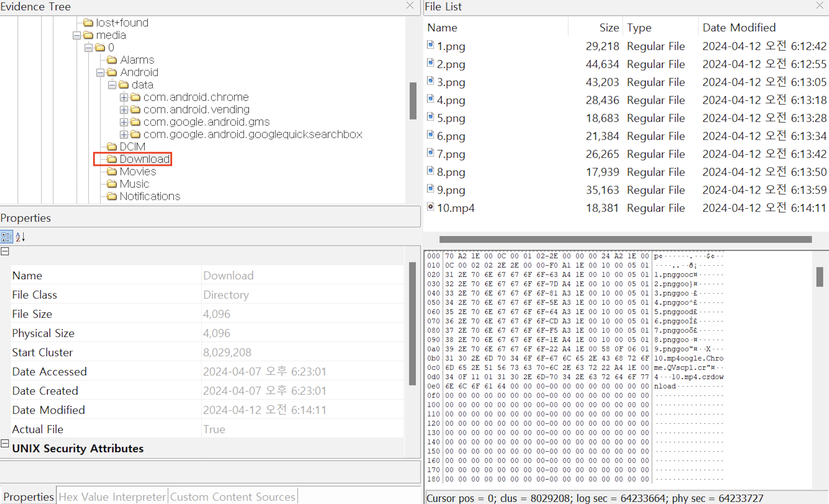829x504 pixels.
Task: Switch to Hex Value Interpreter tab
Action: click(x=112, y=497)
